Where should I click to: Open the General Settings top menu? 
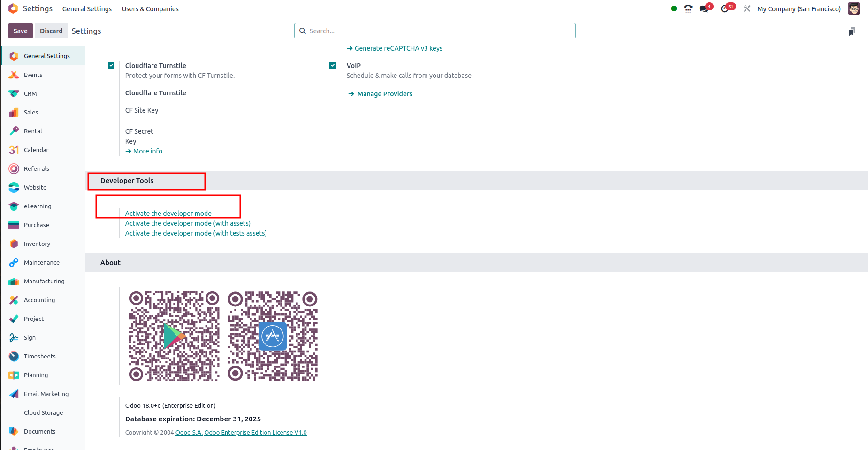pos(87,9)
